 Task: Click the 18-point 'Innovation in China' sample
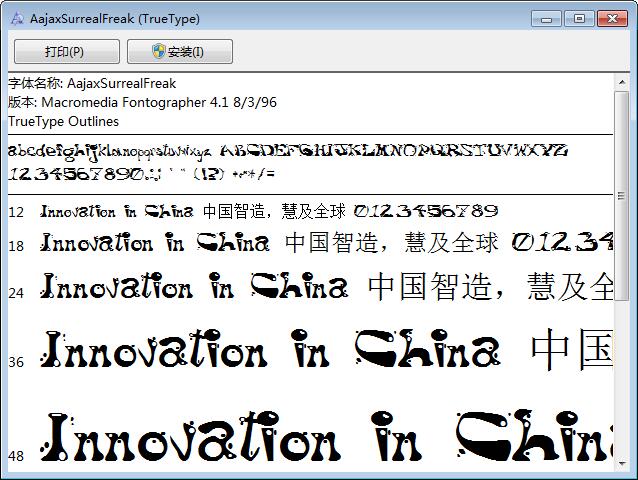(155, 242)
